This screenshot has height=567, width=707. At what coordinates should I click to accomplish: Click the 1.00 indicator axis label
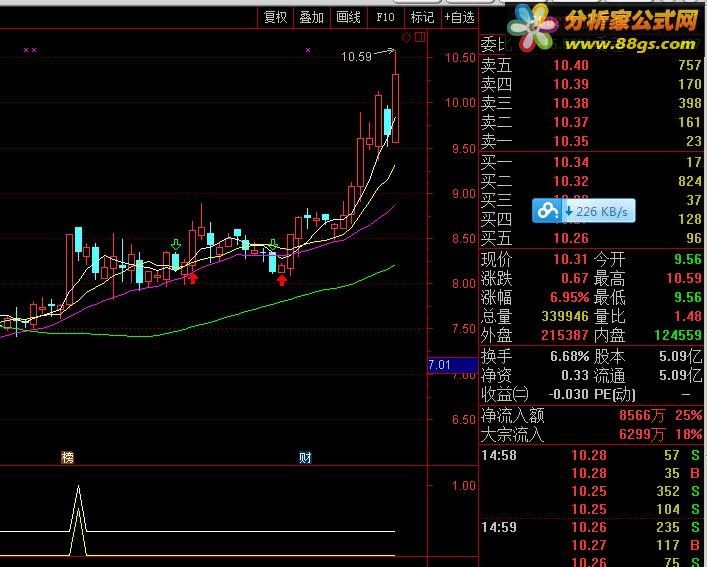click(x=464, y=486)
